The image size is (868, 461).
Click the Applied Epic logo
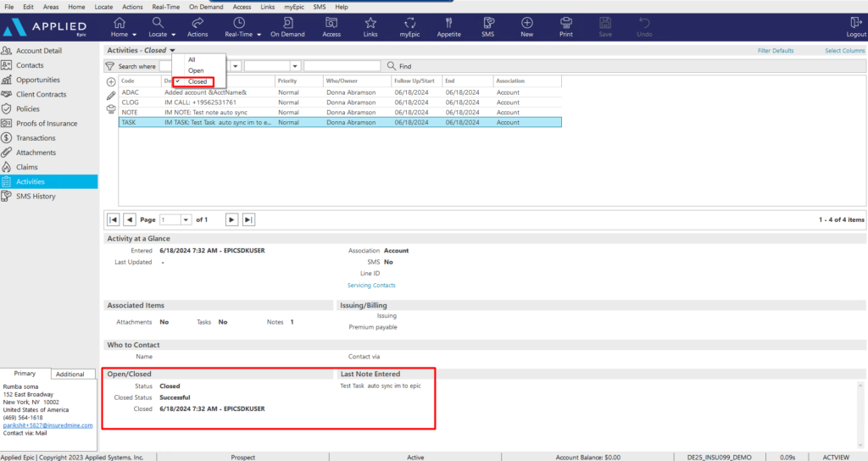click(x=46, y=26)
